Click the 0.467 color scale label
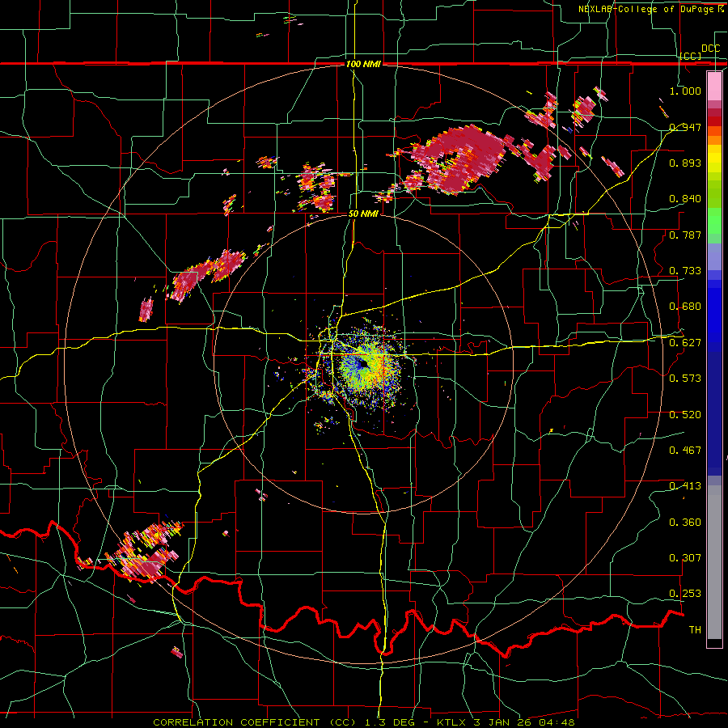 pyautogui.click(x=685, y=450)
